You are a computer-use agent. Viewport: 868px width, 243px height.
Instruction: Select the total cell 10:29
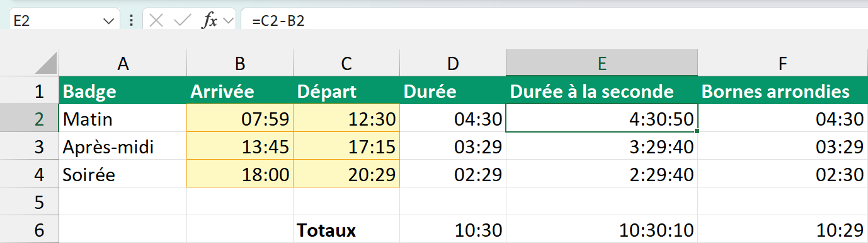tap(783, 229)
